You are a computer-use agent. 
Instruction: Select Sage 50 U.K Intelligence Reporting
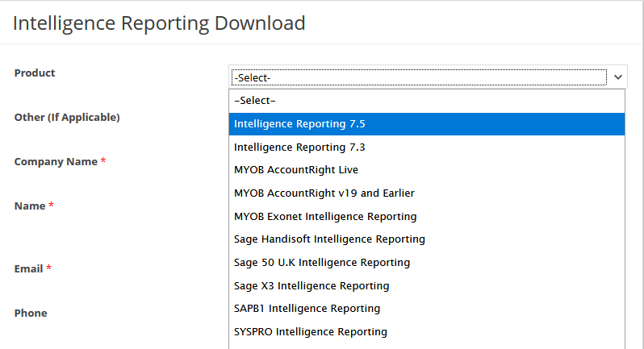(x=427, y=263)
